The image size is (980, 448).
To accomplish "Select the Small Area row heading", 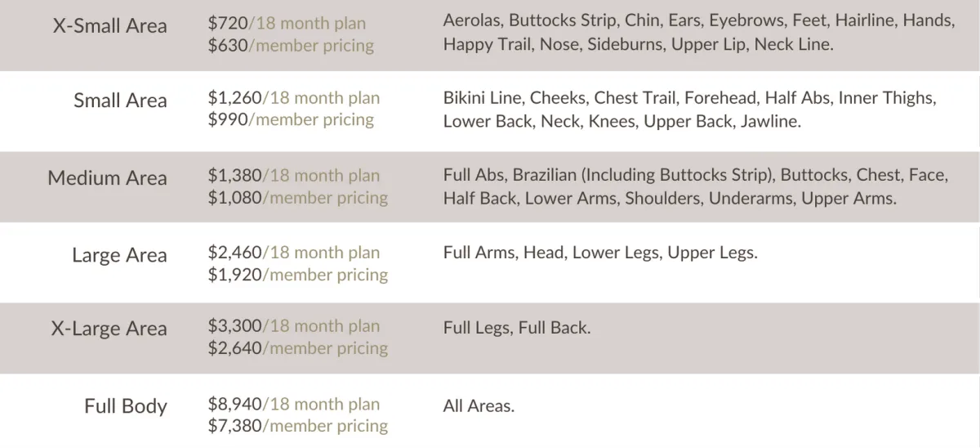I will (x=120, y=101).
